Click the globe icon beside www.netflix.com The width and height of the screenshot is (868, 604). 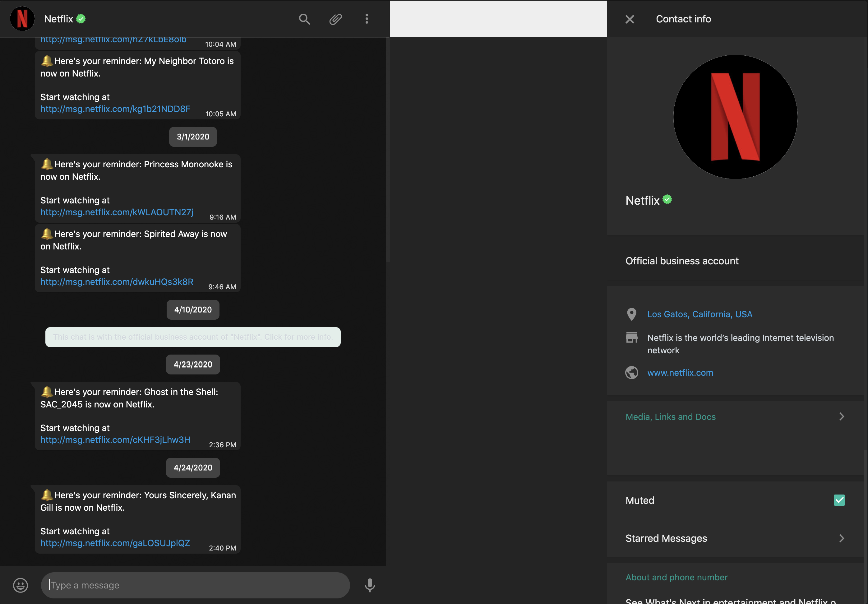[x=632, y=373]
